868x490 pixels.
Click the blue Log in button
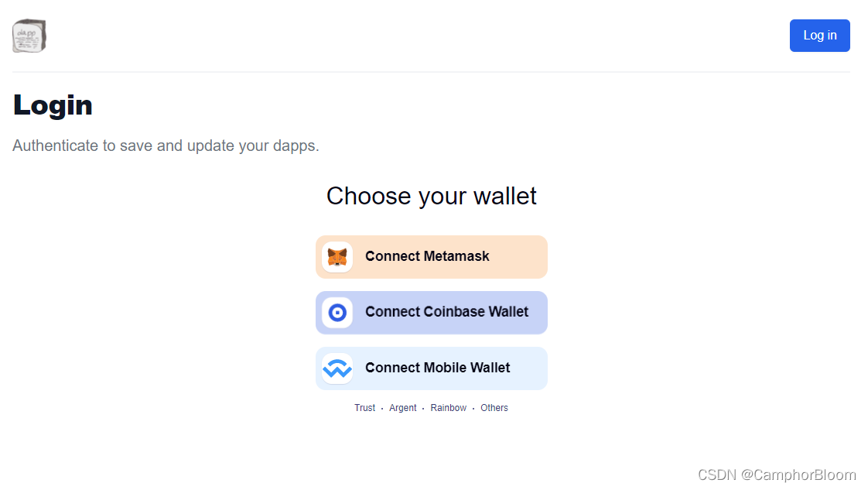819,36
